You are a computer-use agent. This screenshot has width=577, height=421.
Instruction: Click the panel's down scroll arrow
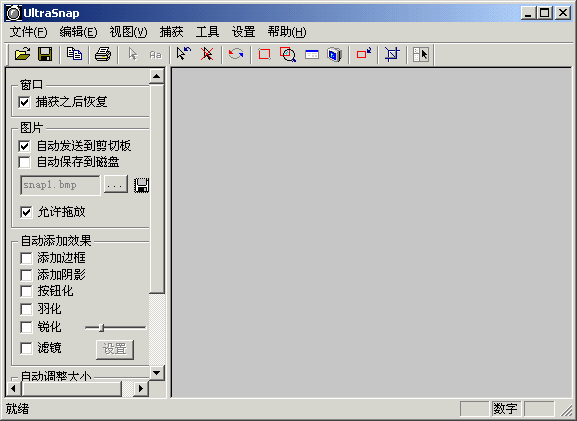click(x=156, y=373)
